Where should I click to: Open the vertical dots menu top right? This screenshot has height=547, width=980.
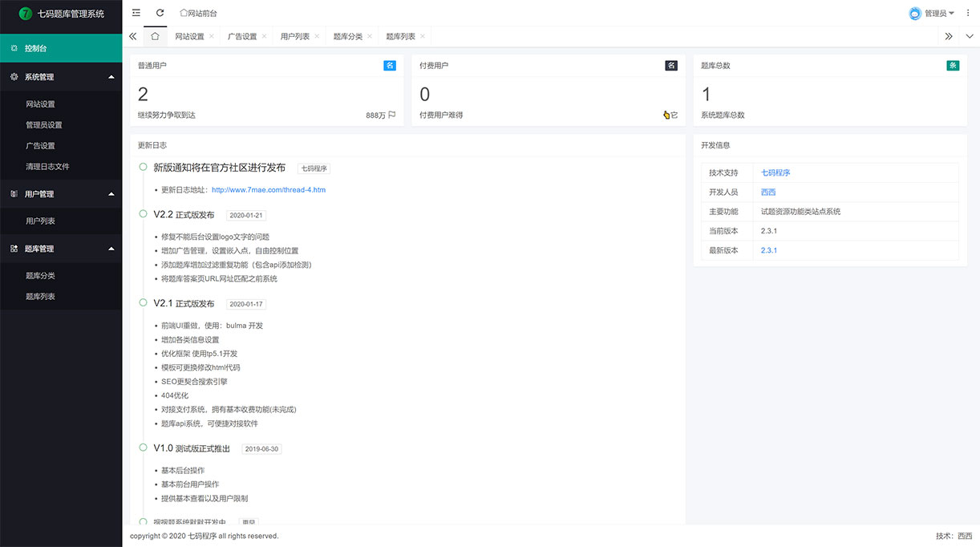tap(968, 13)
